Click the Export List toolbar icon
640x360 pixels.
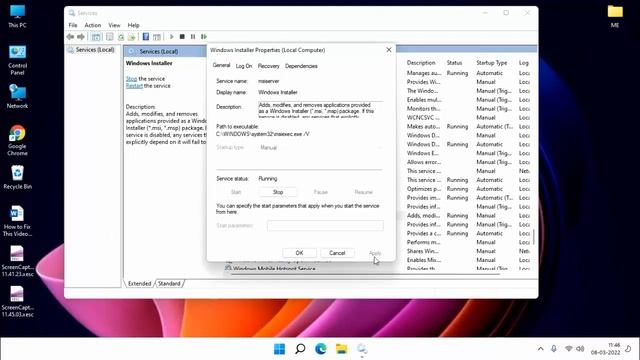pos(131,37)
